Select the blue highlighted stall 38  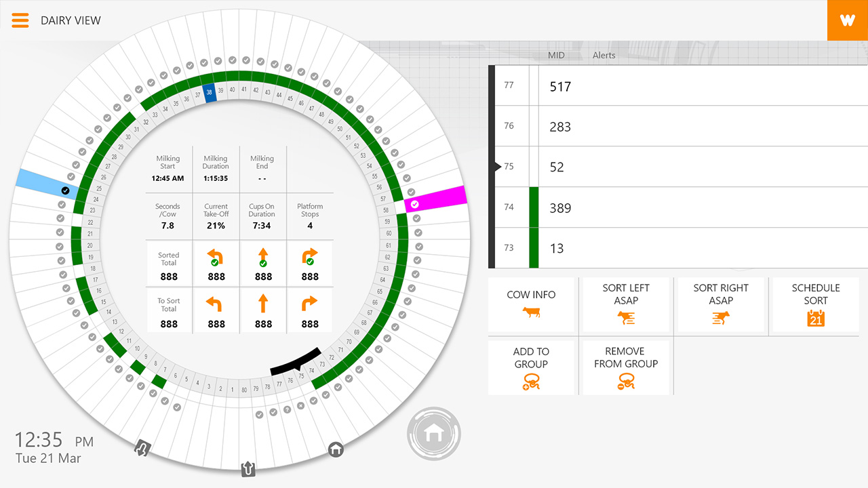(210, 93)
